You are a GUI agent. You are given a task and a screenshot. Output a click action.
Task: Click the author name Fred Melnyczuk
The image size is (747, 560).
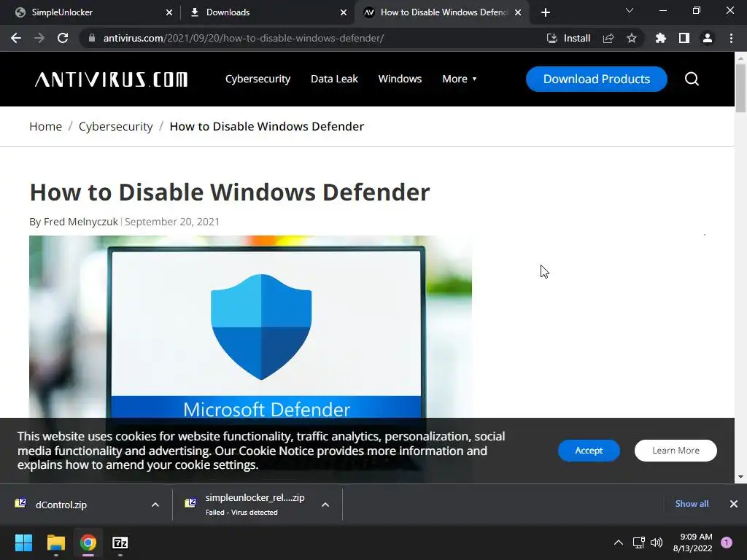(80, 222)
